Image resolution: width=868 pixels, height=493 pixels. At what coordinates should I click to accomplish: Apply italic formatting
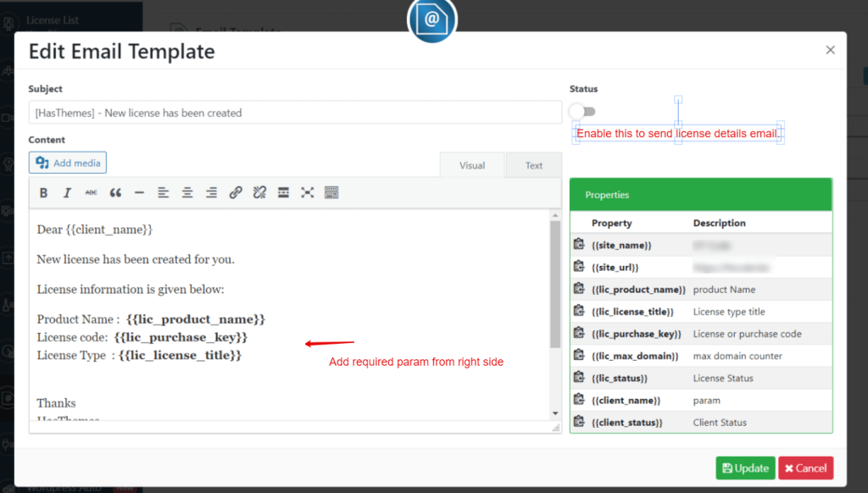coord(67,192)
